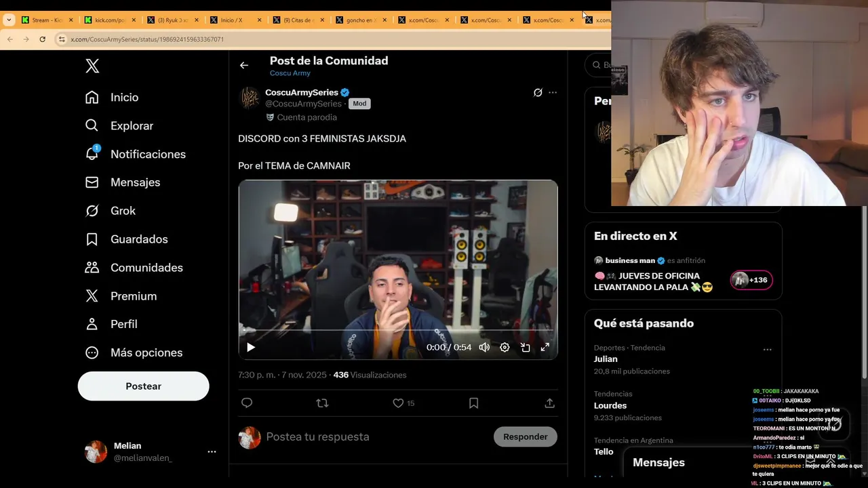Click the browser forward arrow
This screenshot has height=488, width=868.
(26, 39)
